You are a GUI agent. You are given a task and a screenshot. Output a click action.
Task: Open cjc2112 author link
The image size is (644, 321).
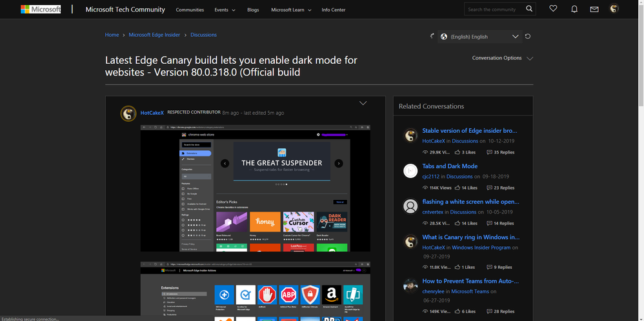[431, 177]
